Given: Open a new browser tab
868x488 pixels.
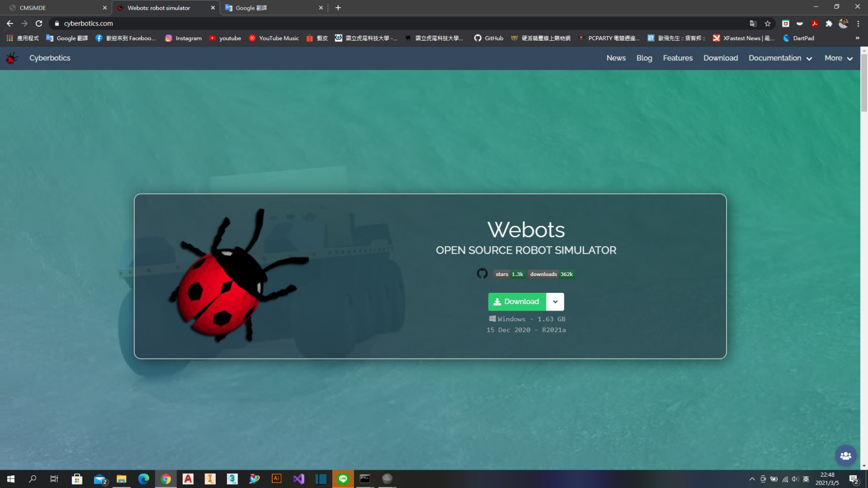Looking at the screenshot, I should 338,8.
